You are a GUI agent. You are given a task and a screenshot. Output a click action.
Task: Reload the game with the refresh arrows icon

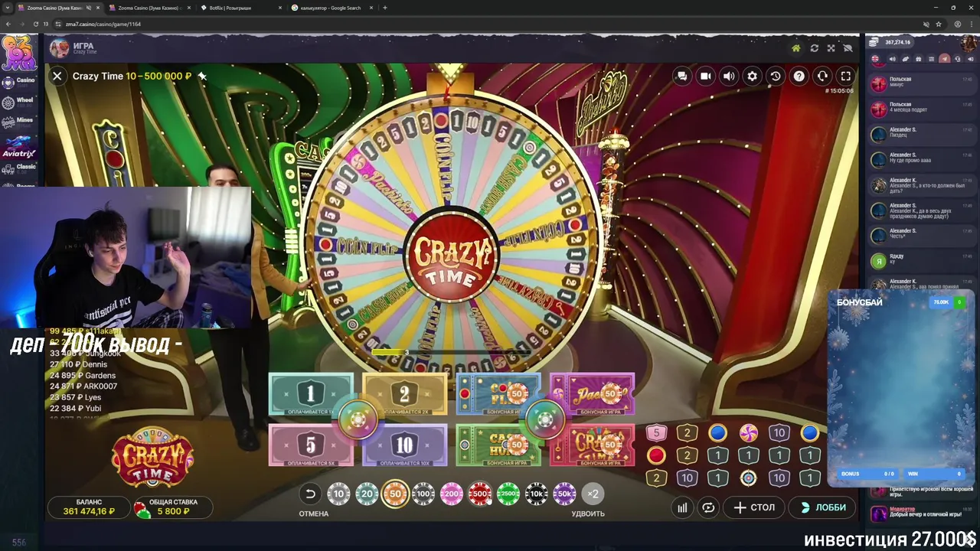(814, 48)
